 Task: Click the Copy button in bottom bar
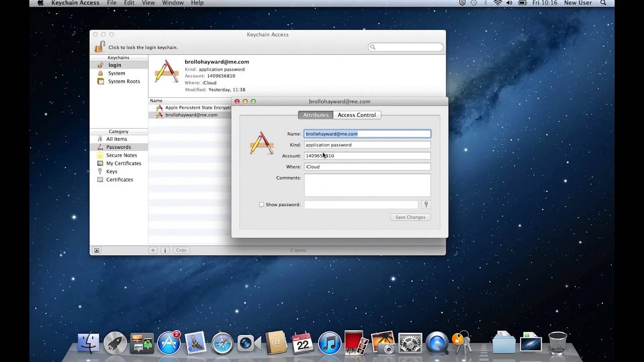click(x=181, y=250)
